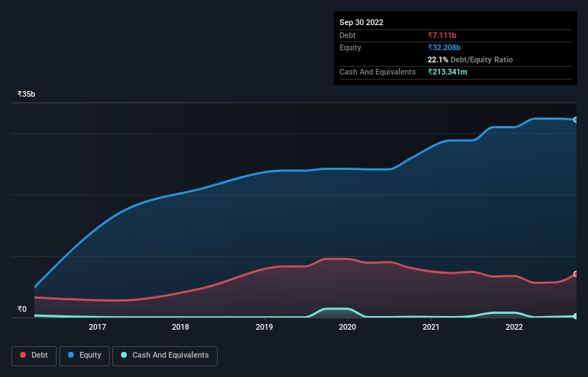Click the 2019 x-axis label
This screenshot has height=377, width=588.
coord(264,327)
